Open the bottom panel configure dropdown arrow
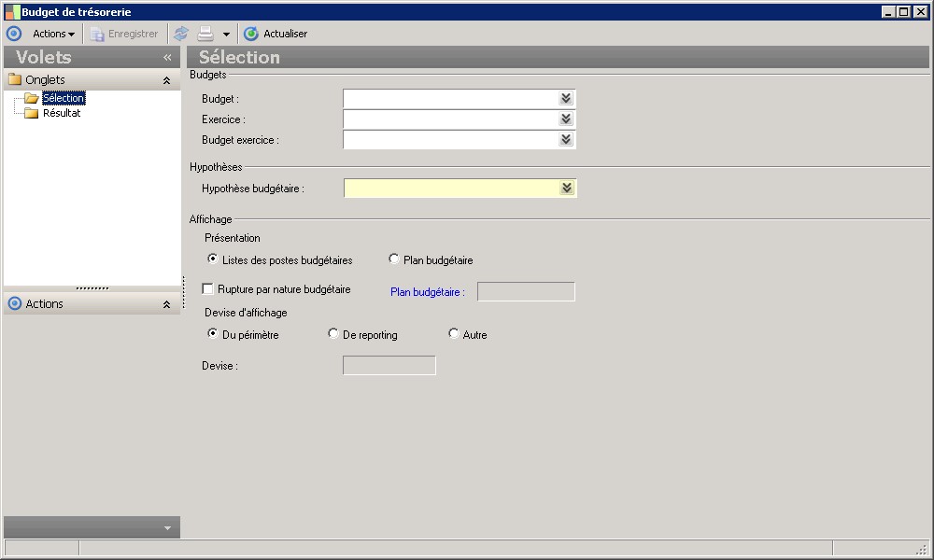Image resolution: width=934 pixels, height=560 pixels. tap(167, 528)
